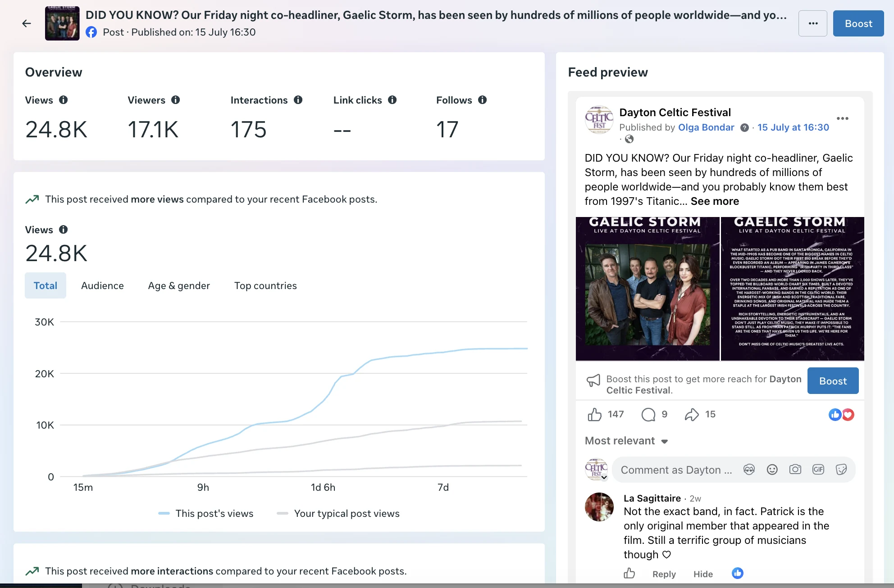Go back using the left arrow icon
This screenshot has width=894, height=588.
[x=27, y=23]
